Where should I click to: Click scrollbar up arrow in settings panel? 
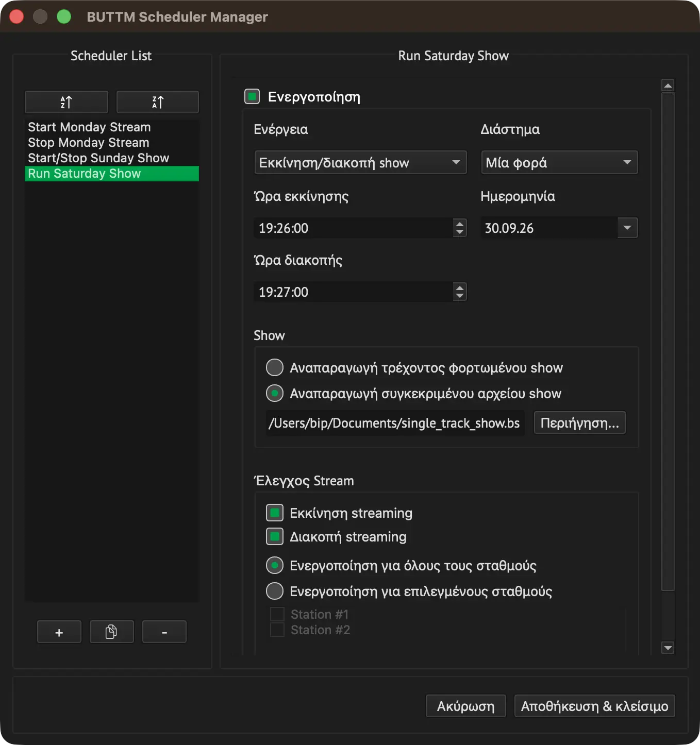point(668,86)
